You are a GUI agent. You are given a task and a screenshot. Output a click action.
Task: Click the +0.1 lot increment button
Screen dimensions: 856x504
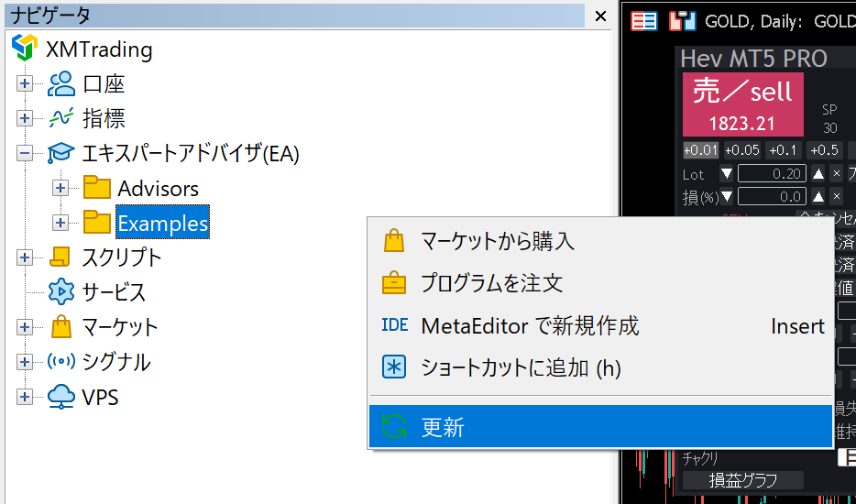[x=783, y=149]
